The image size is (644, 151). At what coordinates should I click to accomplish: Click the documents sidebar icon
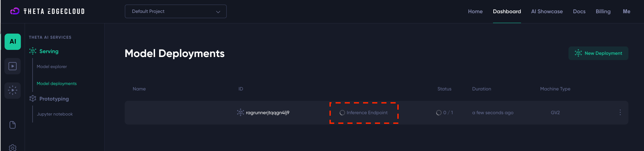13,125
